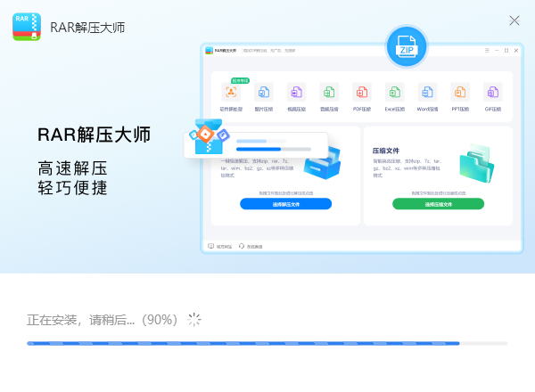Click the loading spinner beside the 90% text

tap(194, 320)
